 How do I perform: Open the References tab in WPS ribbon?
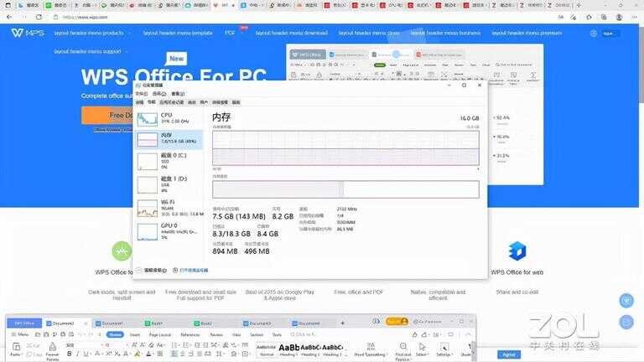190,334
